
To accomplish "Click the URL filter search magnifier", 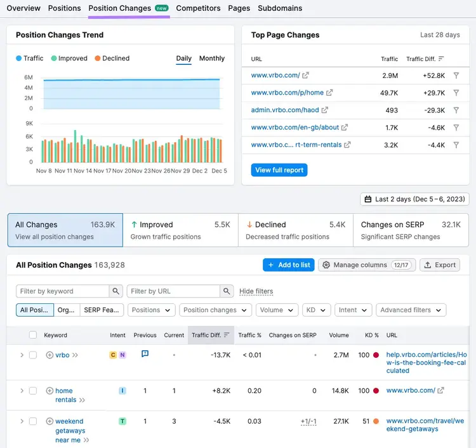I will point(227,291).
